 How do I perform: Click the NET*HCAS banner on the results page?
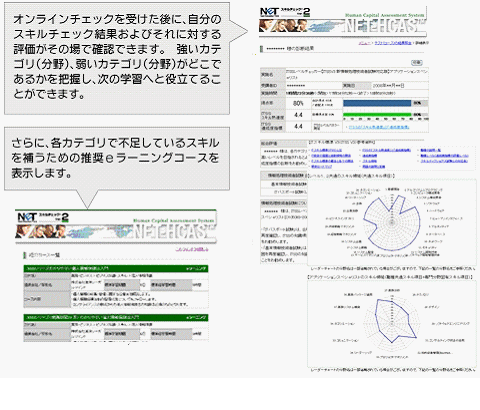384,26
